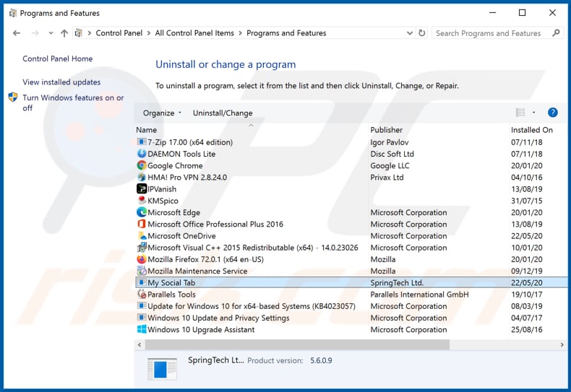Select 'Parallels Tools' in the list
Image resolution: width=571 pixels, height=392 pixels.
[x=351, y=295]
